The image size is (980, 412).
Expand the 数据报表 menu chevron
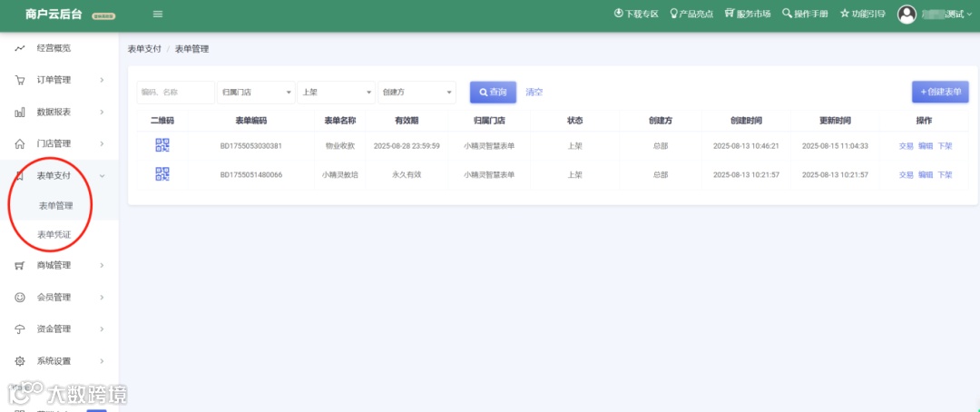(102, 112)
